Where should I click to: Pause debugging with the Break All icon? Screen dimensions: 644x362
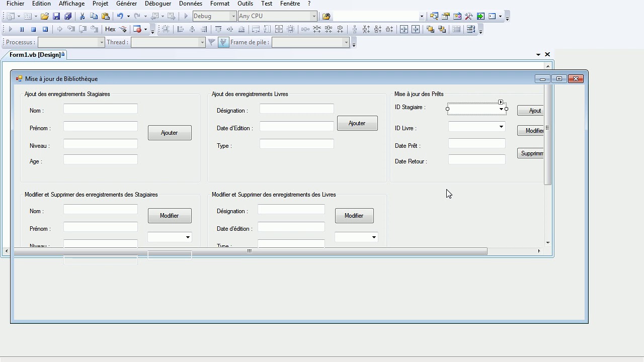coord(22,29)
